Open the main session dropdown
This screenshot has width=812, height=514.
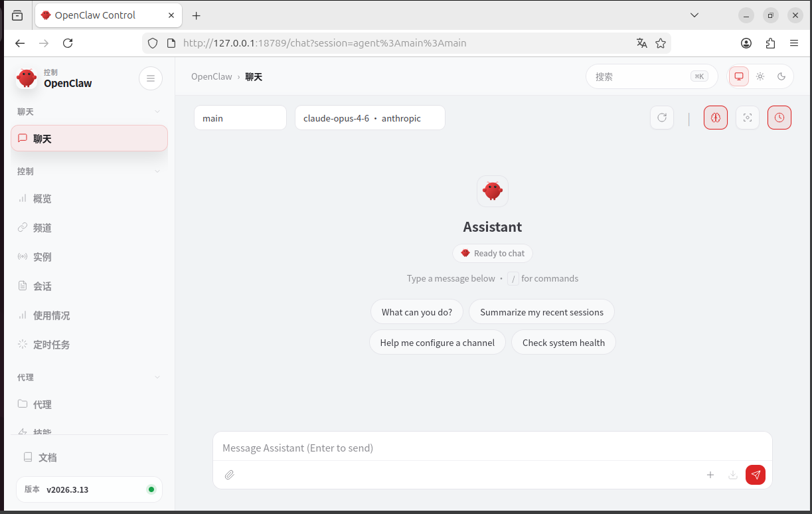coord(240,118)
